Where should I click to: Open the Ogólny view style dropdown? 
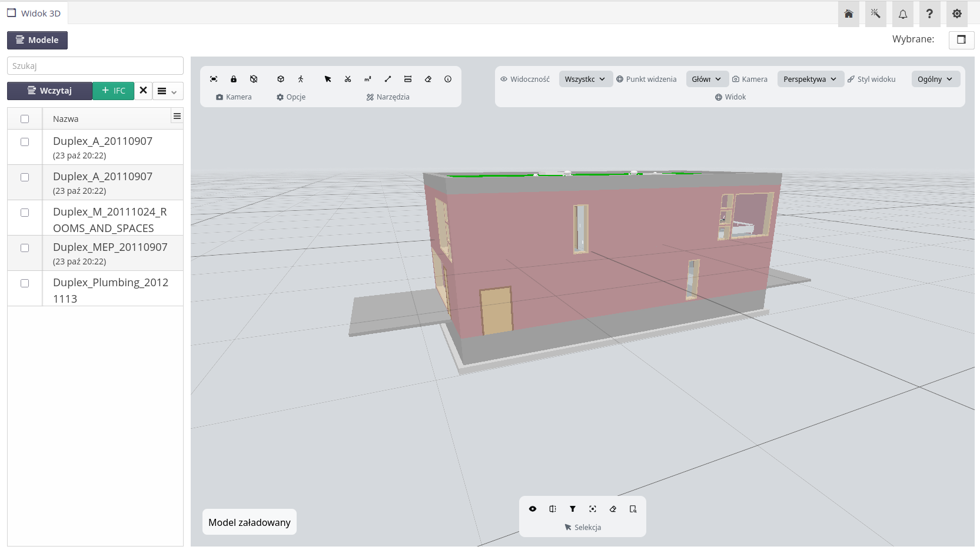point(935,79)
